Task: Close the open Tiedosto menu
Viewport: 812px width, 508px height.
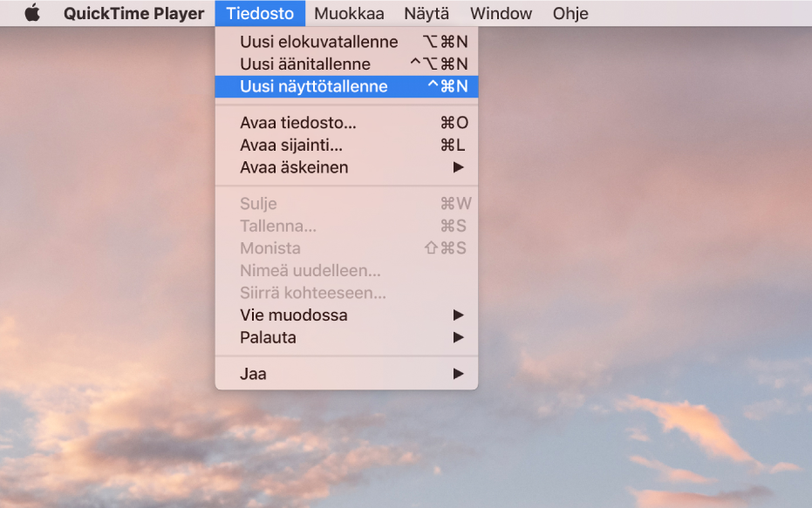Action: [x=260, y=13]
